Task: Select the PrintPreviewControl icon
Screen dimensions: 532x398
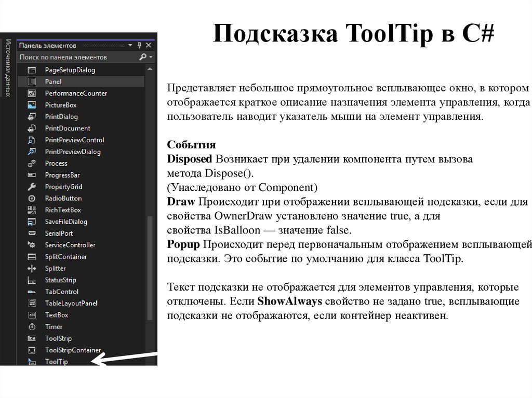Action: tap(32, 140)
